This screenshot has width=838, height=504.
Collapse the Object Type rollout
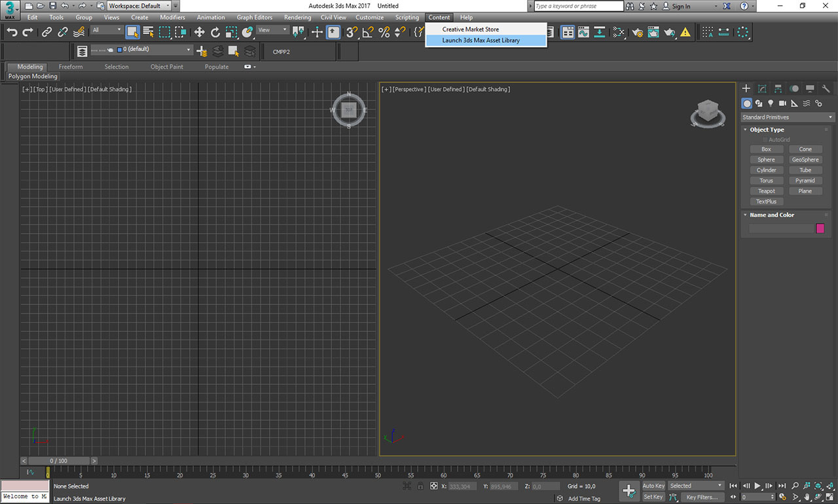(x=767, y=130)
